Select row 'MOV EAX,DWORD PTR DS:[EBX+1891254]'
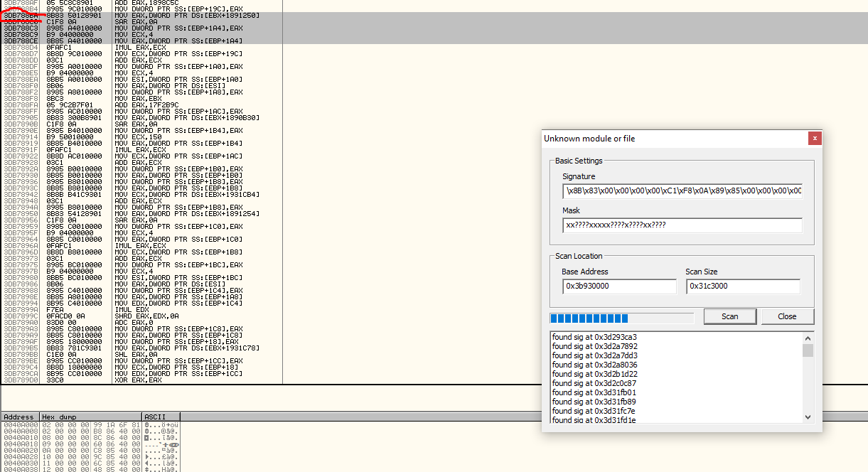Screen dimensions: 868x472 click(x=142, y=213)
